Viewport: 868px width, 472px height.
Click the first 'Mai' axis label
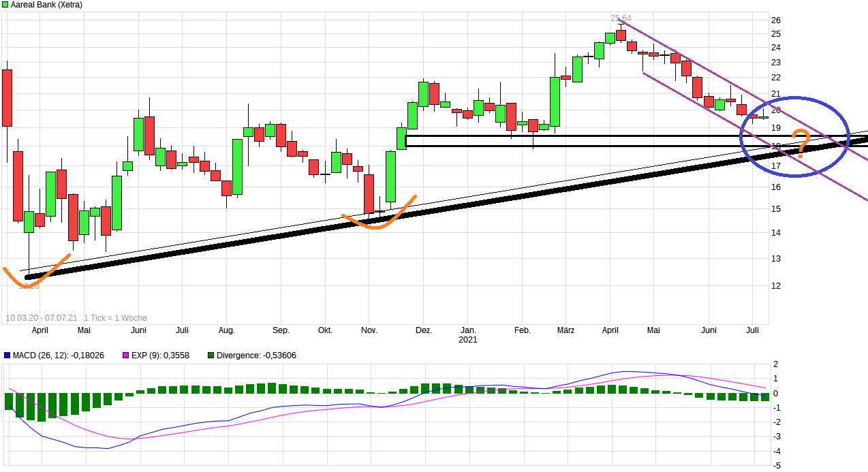[x=84, y=330]
